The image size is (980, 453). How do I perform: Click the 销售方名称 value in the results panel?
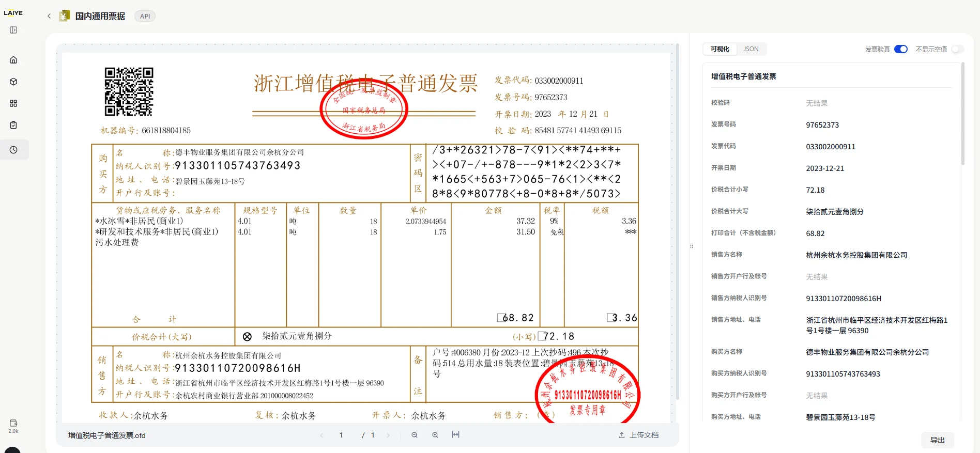point(856,255)
